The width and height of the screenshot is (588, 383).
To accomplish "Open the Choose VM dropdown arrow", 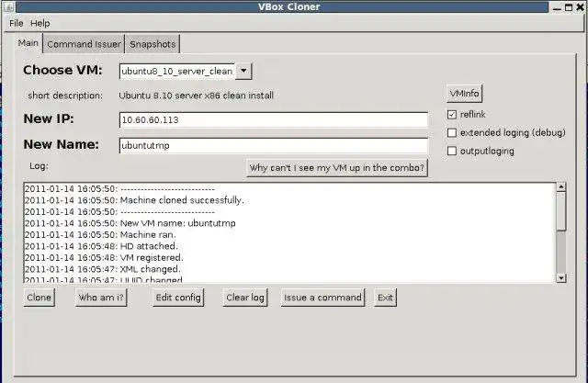I will [243, 71].
